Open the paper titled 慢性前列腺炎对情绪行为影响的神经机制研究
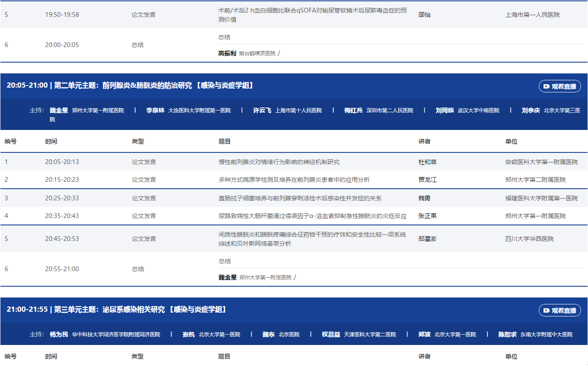This screenshot has width=588, height=367. (279, 162)
